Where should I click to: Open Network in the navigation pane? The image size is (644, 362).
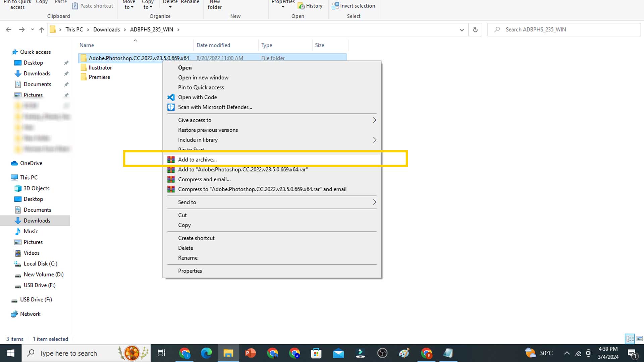click(x=30, y=314)
